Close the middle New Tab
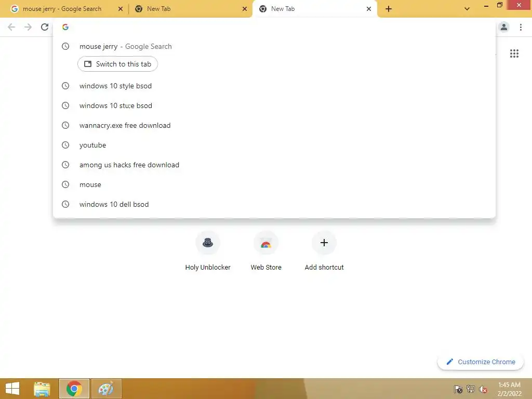 [245, 9]
